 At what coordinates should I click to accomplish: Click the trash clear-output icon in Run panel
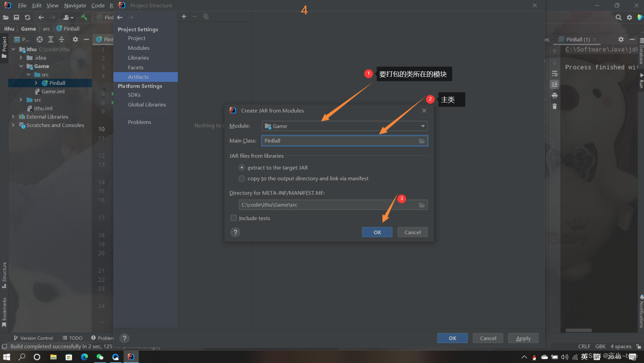554,106
